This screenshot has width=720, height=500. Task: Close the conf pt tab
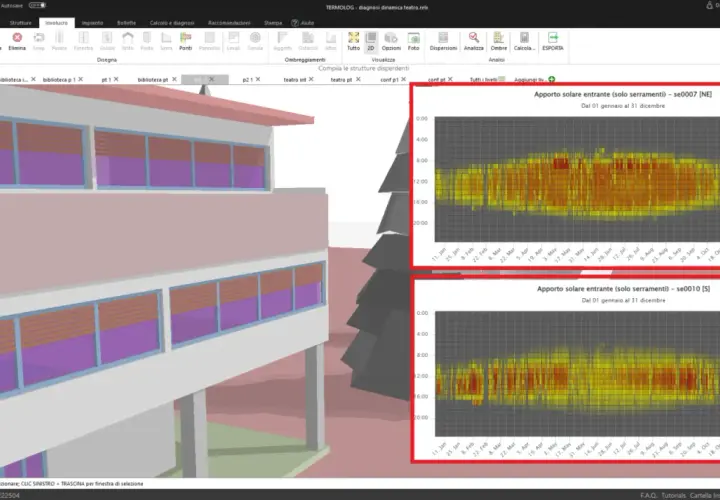point(450,79)
